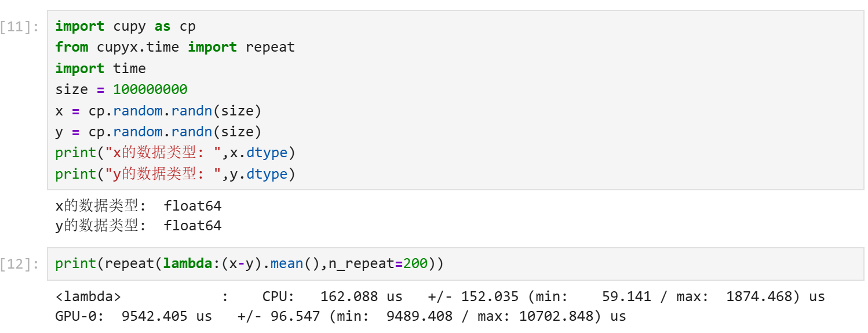Place cursor in the 'import cupy as cp' line
Image resolution: width=868 pixels, height=333 pixels.
pos(125,27)
